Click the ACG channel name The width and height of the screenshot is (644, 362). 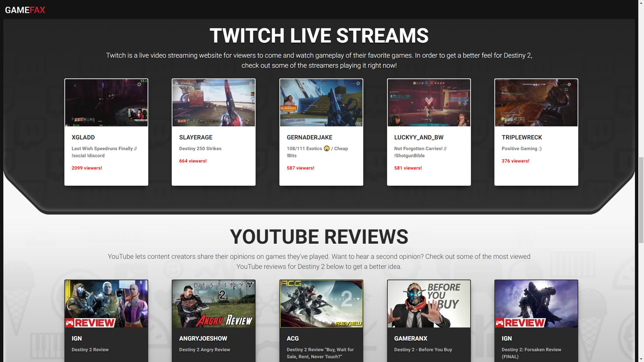292,339
